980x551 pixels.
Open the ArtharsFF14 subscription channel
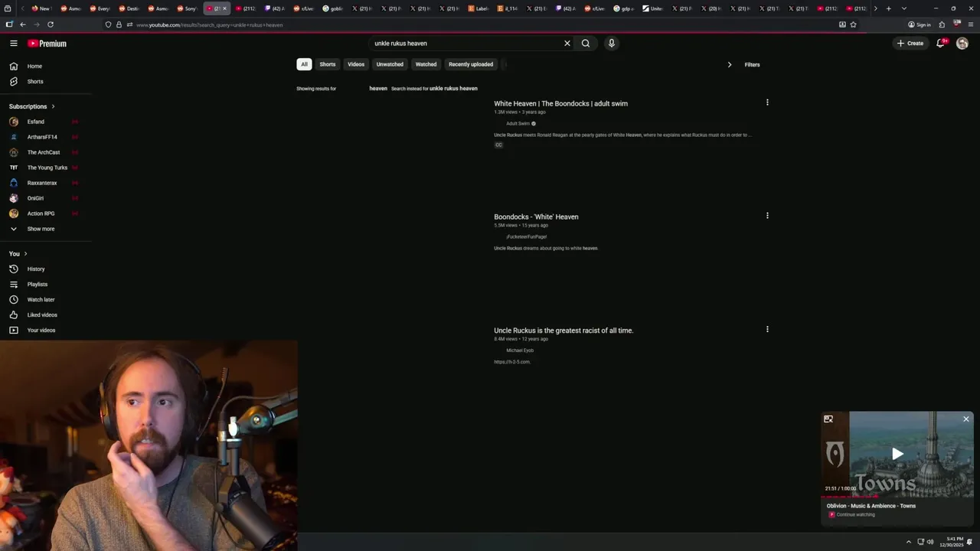click(46, 137)
